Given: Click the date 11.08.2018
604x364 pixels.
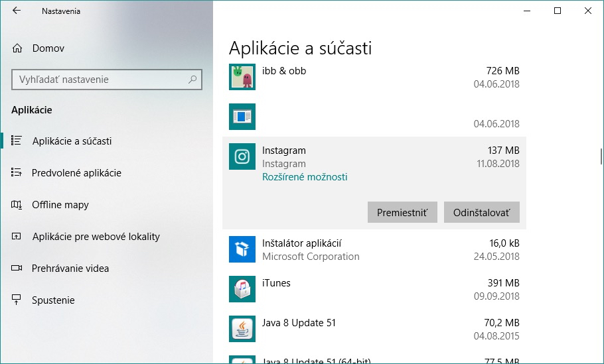Looking at the screenshot, I should (x=498, y=164).
